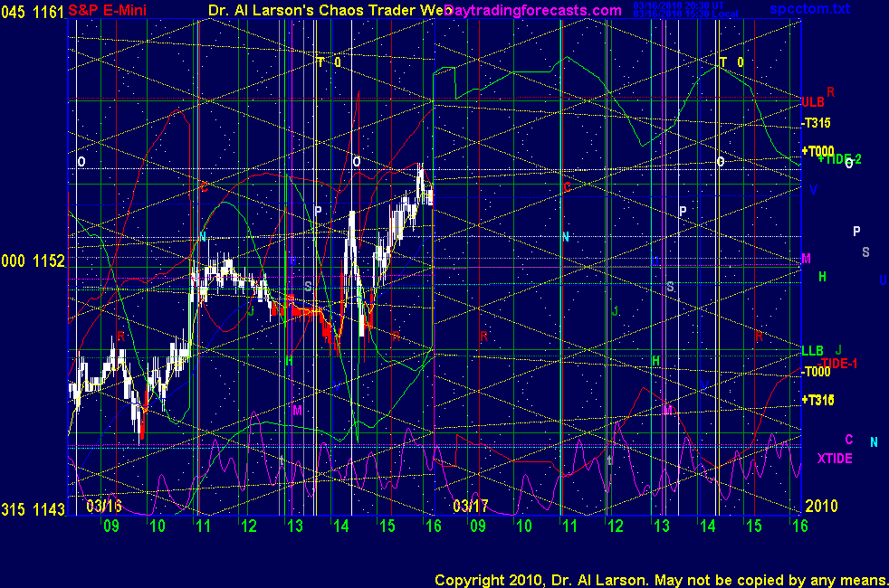Click the 03/16 date label
The height and width of the screenshot is (588, 889).
103,506
